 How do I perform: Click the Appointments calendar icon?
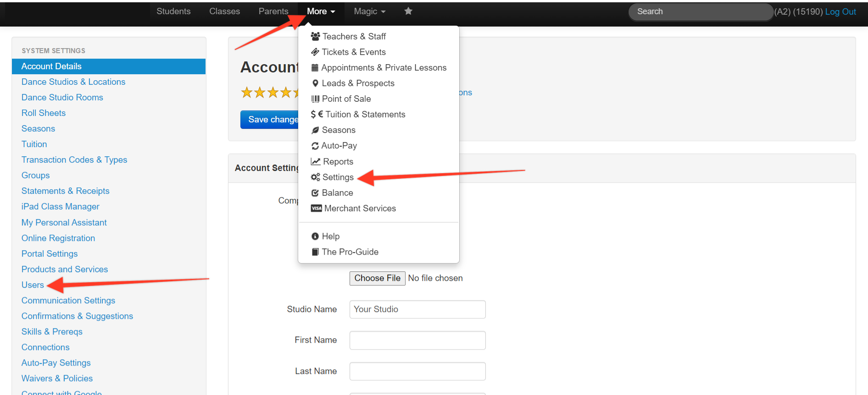coord(315,68)
